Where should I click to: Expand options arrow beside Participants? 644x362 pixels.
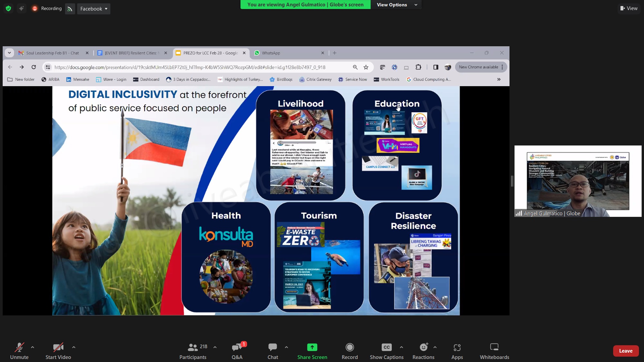(215, 347)
